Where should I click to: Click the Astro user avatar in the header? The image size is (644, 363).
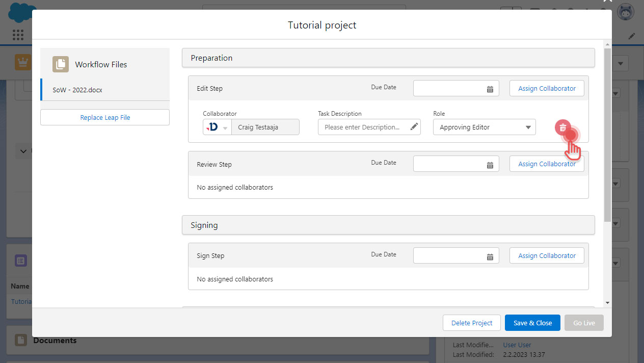click(625, 12)
